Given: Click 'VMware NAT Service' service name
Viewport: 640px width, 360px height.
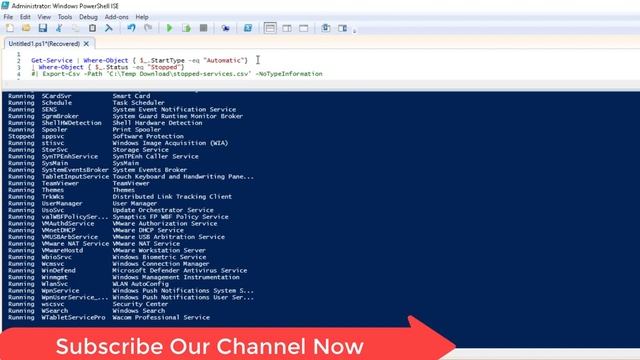Looking at the screenshot, I should (x=75, y=244).
